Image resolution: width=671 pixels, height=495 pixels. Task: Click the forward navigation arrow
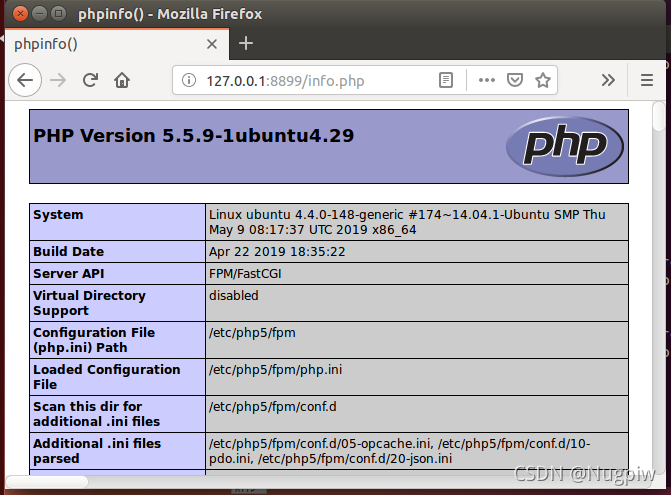[58, 80]
